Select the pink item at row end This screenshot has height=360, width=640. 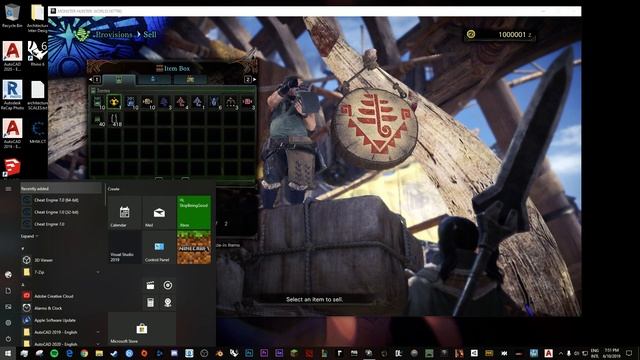(247, 102)
